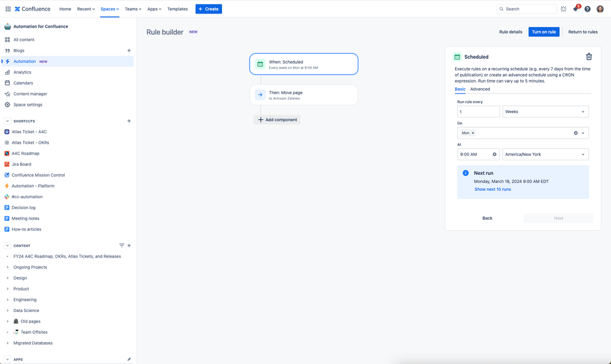
Task: Open the help question mark icon
Action: coord(587,9)
